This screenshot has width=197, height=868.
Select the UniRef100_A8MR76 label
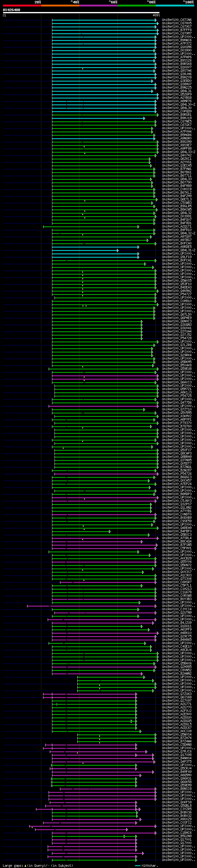click(x=177, y=101)
